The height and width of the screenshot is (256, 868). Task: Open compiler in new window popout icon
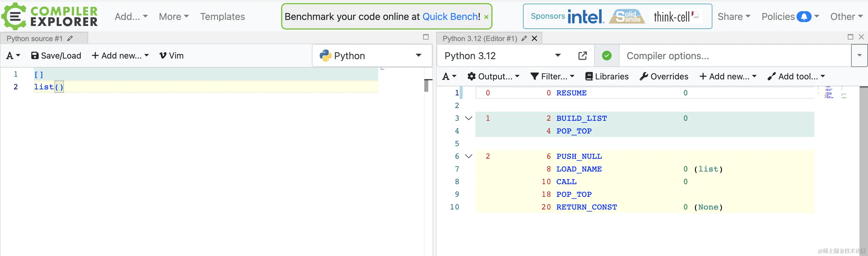[583, 56]
